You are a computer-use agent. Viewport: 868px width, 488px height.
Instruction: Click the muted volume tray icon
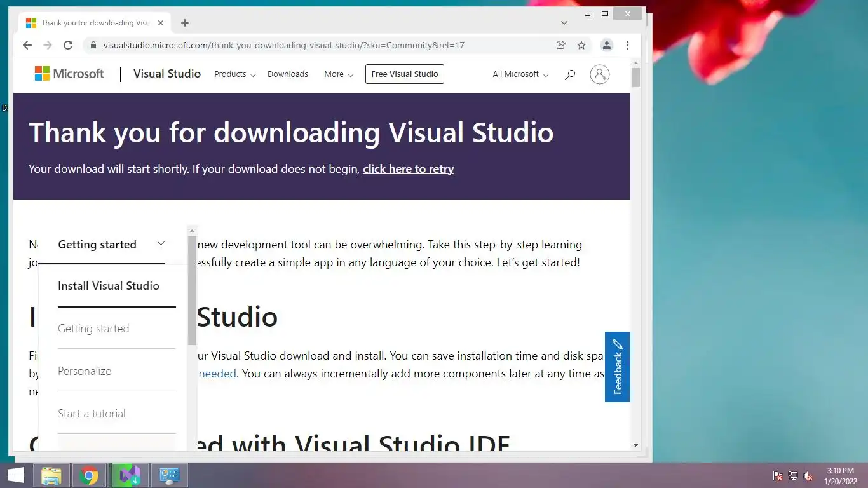tap(808, 476)
